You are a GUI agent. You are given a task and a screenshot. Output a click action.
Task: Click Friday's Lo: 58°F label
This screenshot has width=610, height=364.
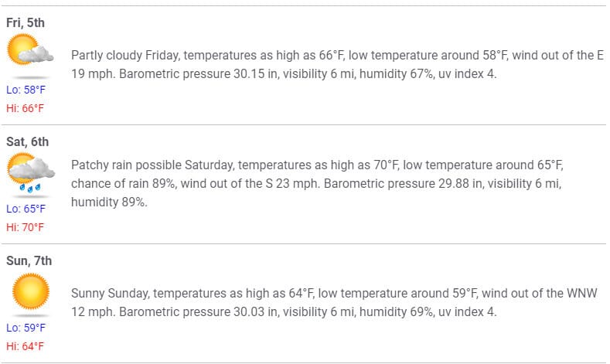(x=26, y=90)
